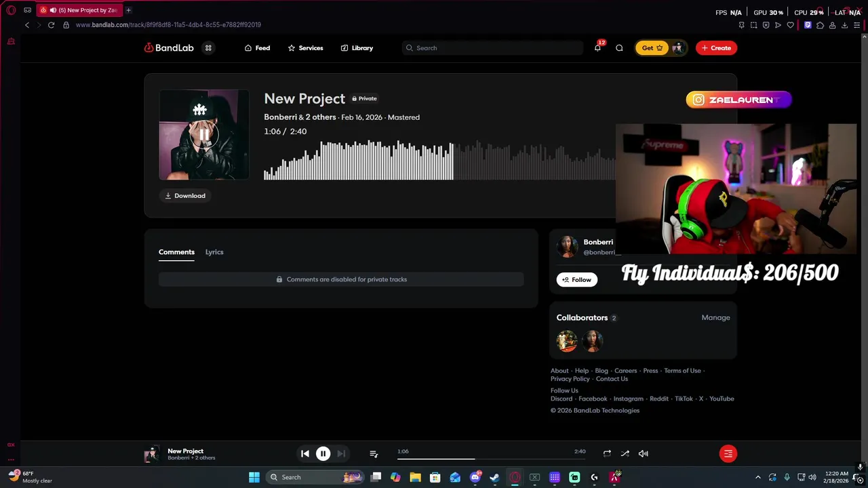This screenshot has height=488, width=868.
Task: Skip to next track in player
Action: pyautogui.click(x=342, y=454)
